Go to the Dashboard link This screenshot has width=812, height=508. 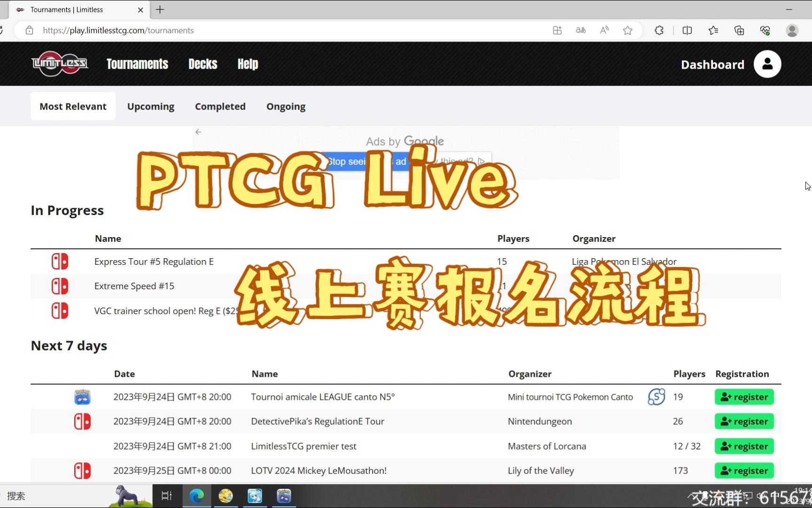712,64
